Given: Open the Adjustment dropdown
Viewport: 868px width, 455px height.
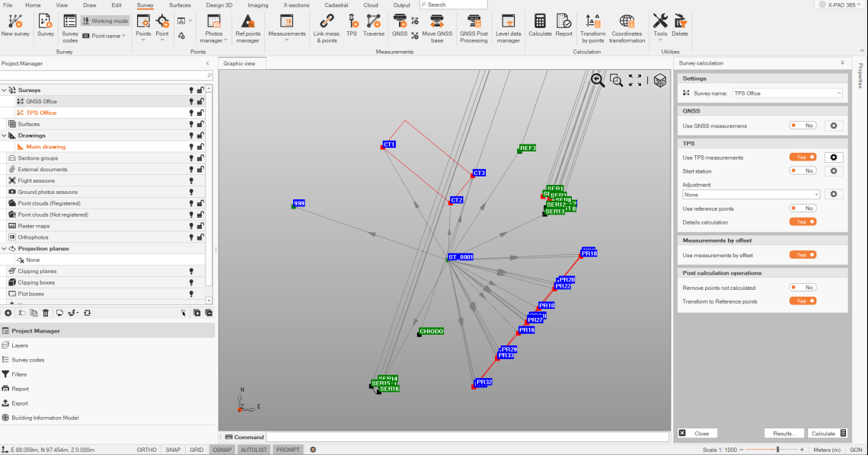Looking at the screenshot, I should point(751,195).
